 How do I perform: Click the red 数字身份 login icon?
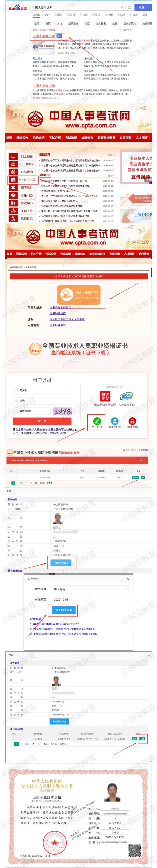[x=105, y=396]
